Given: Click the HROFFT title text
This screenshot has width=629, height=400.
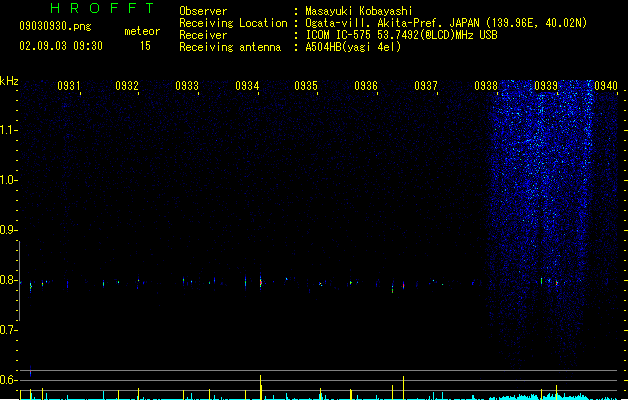Looking at the screenshot, I should click(x=102, y=8).
